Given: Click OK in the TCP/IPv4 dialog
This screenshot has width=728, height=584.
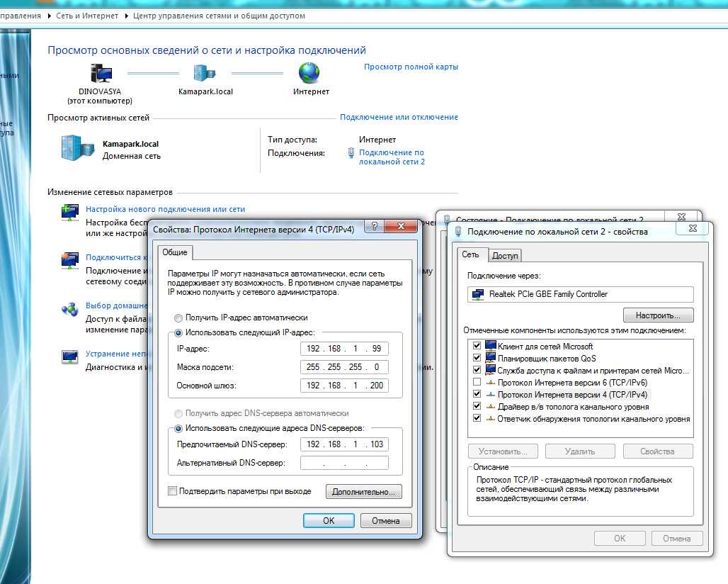Looking at the screenshot, I should (329, 521).
